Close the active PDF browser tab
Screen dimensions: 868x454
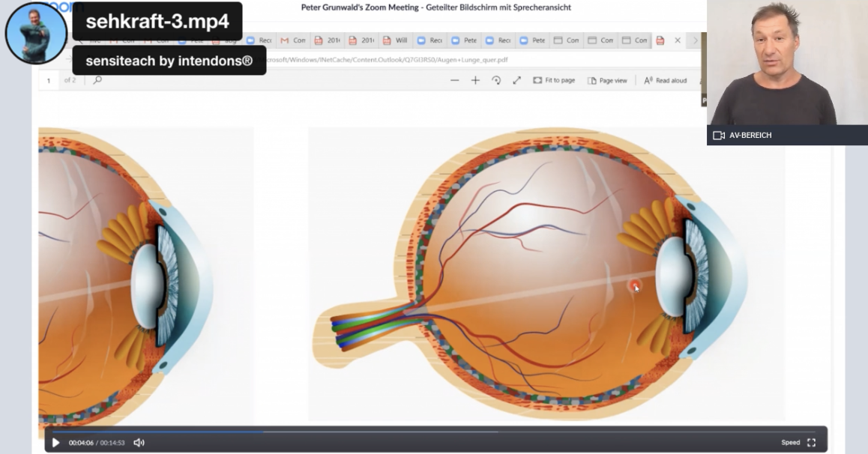pyautogui.click(x=678, y=40)
